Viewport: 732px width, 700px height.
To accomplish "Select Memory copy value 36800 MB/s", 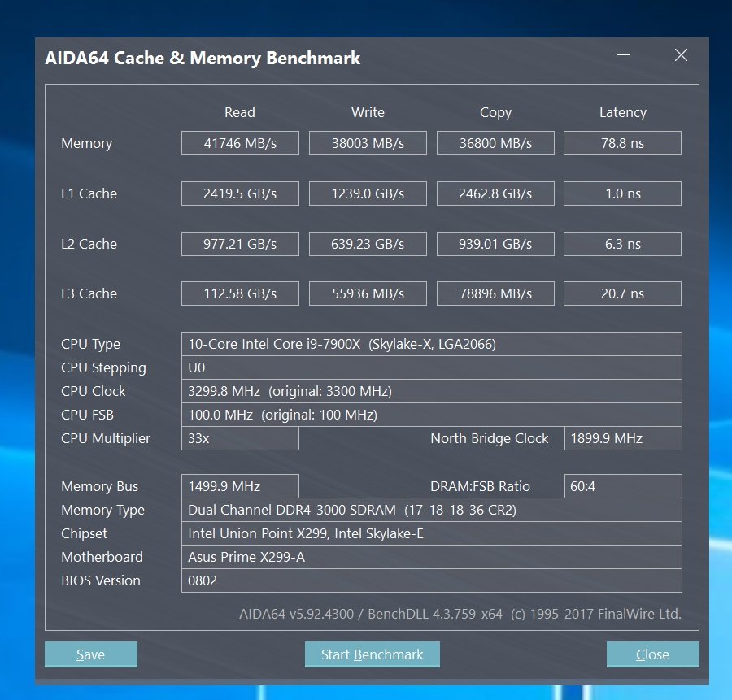I will point(495,143).
